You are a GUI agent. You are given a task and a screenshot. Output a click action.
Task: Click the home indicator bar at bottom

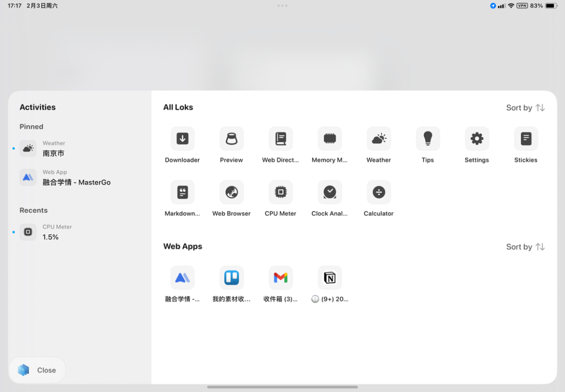282,387
